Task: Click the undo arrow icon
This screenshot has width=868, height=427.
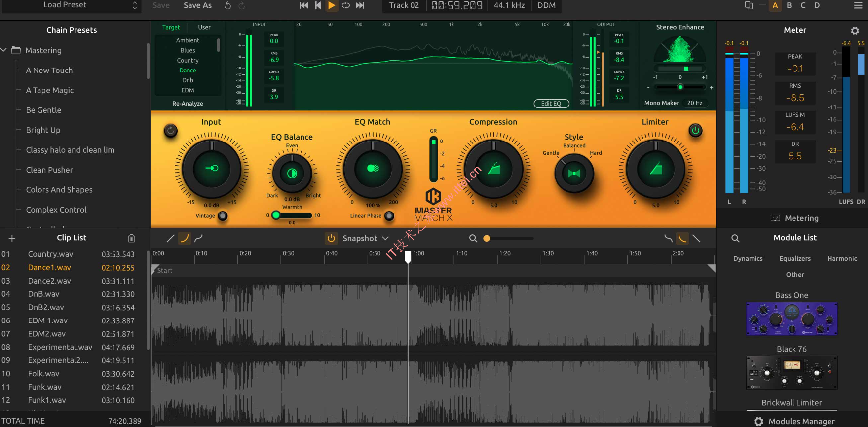Action: click(227, 5)
